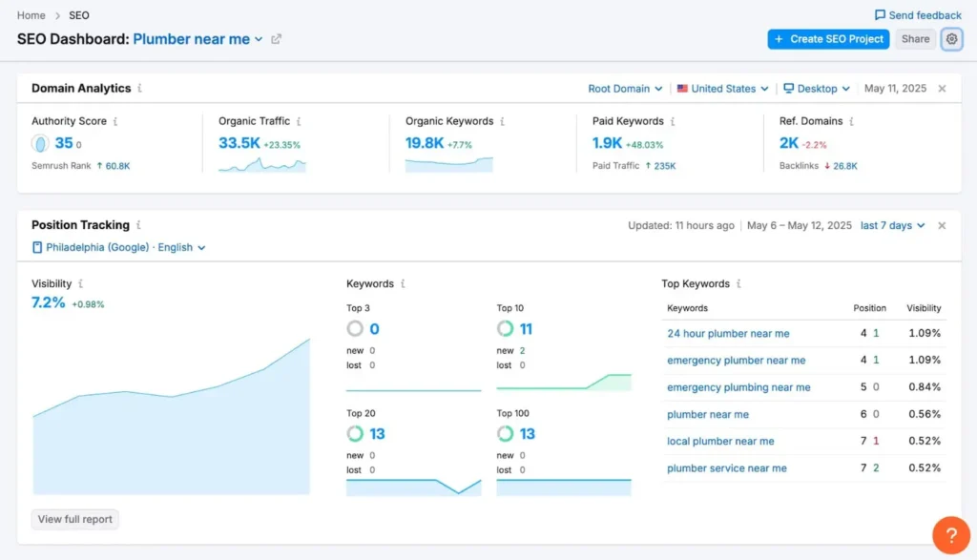Screen dimensions: 977x560
Task: Open SEO breadcrumb item
Action: [79, 15]
